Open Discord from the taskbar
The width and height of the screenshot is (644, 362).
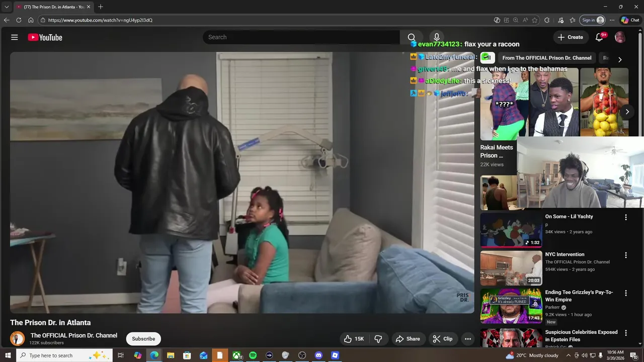point(318,355)
